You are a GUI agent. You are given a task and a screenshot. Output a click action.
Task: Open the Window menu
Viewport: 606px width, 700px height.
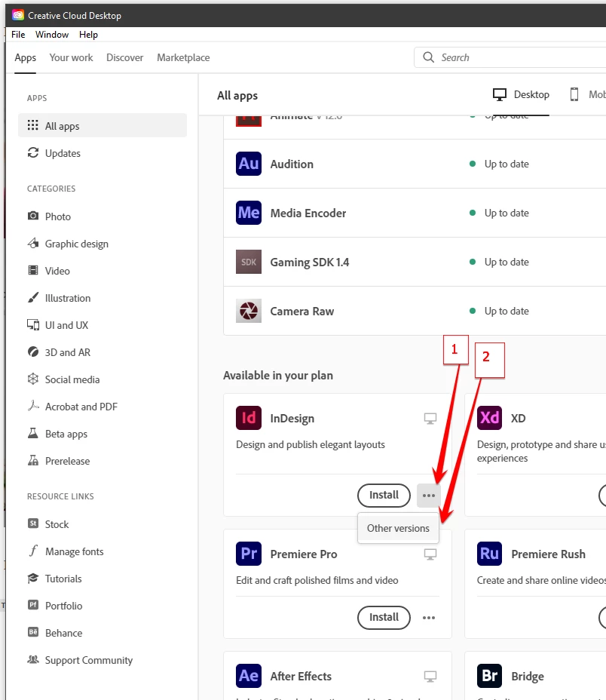(52, 35)
